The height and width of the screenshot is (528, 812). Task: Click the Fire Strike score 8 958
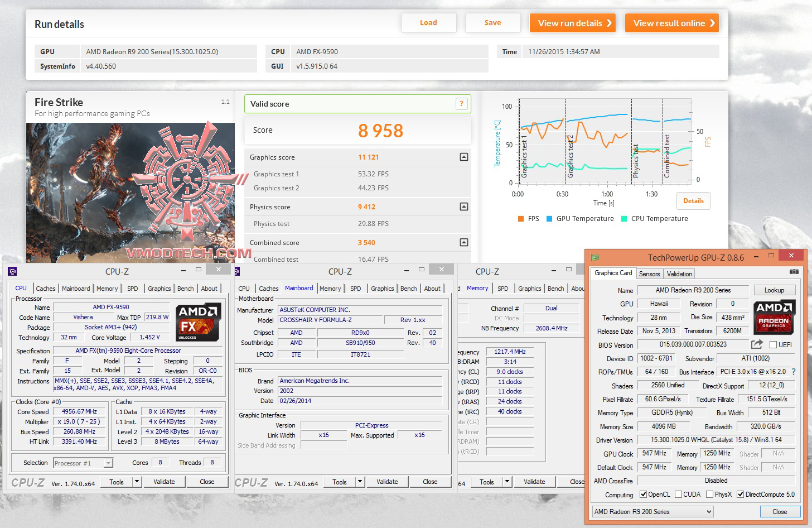(x=380, y=131)
